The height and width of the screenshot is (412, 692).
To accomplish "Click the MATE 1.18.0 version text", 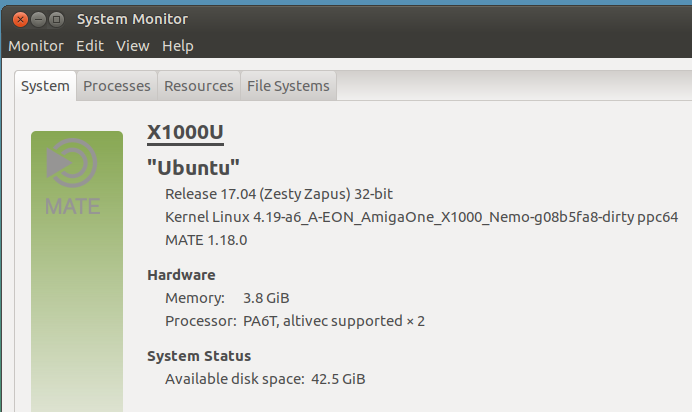I will 206,241.
